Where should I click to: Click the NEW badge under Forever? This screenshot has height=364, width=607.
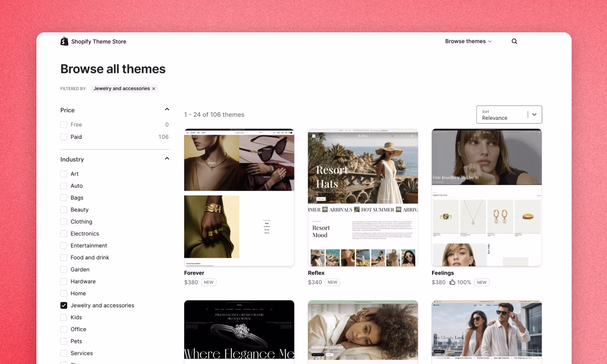(x=208, y=283)
